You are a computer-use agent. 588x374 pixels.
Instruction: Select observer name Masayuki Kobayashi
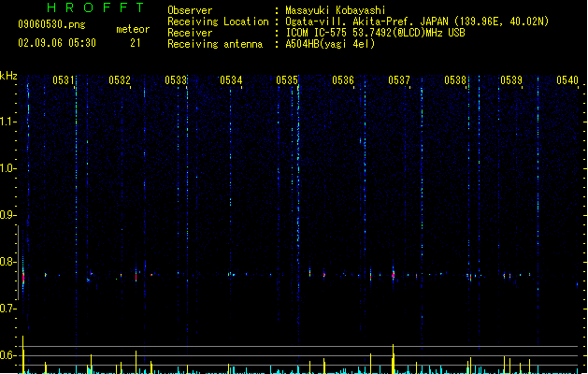(336, 10)
